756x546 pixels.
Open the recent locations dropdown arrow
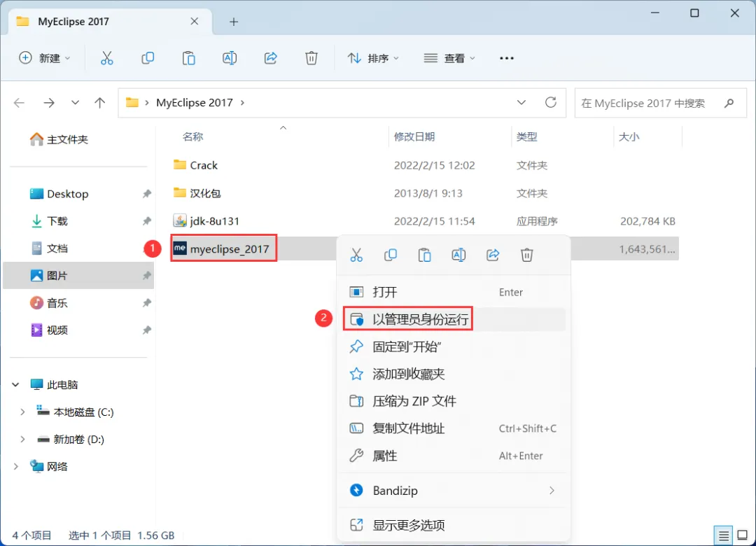pyautogui.click(x=75, y=103)
